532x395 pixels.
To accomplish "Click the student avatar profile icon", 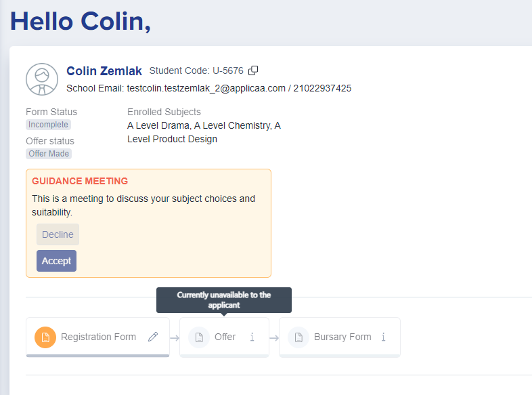I will pos(42,79).
